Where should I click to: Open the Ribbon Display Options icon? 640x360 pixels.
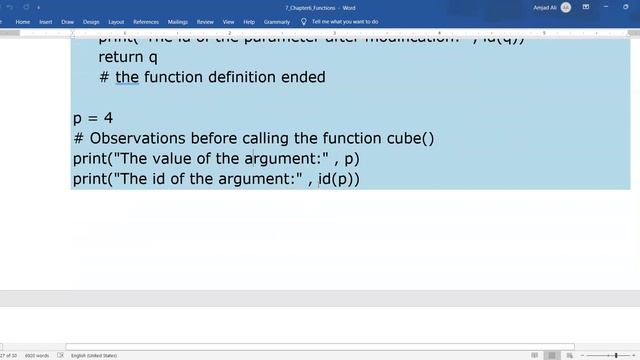pos(586,7)
